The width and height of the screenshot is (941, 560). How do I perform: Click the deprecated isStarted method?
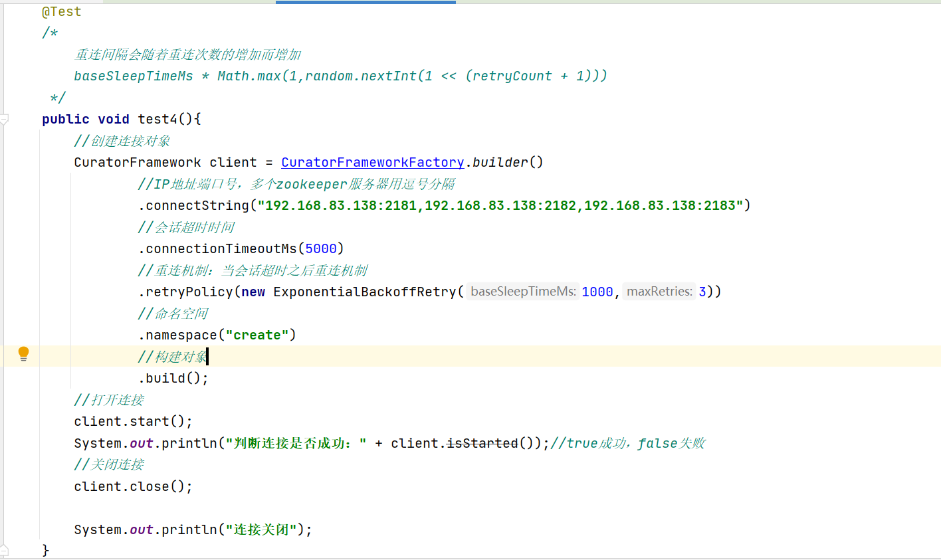tap(482, 443)
